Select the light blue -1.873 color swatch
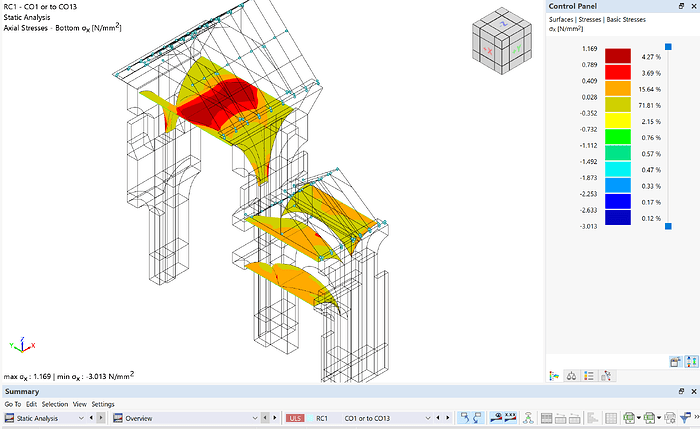 click(618, 185)
